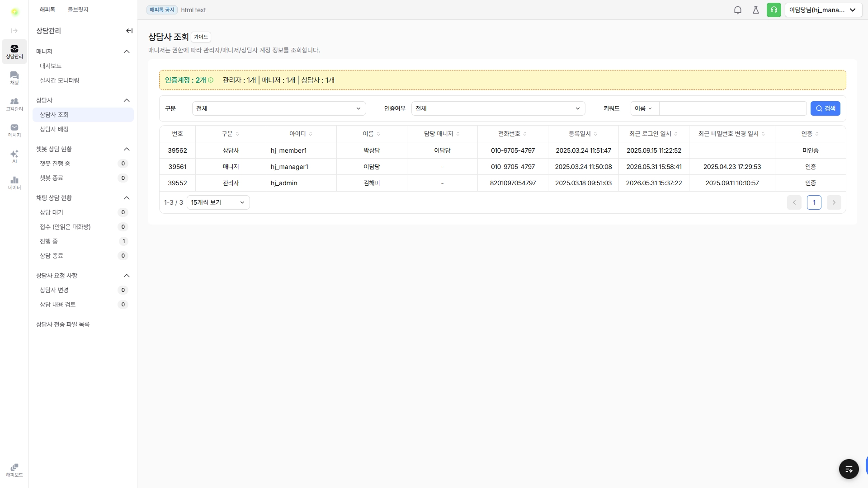Open the 상담관리 sidebar icon
The height and width of the screenshot is (488, 868).
coord(14,52)
